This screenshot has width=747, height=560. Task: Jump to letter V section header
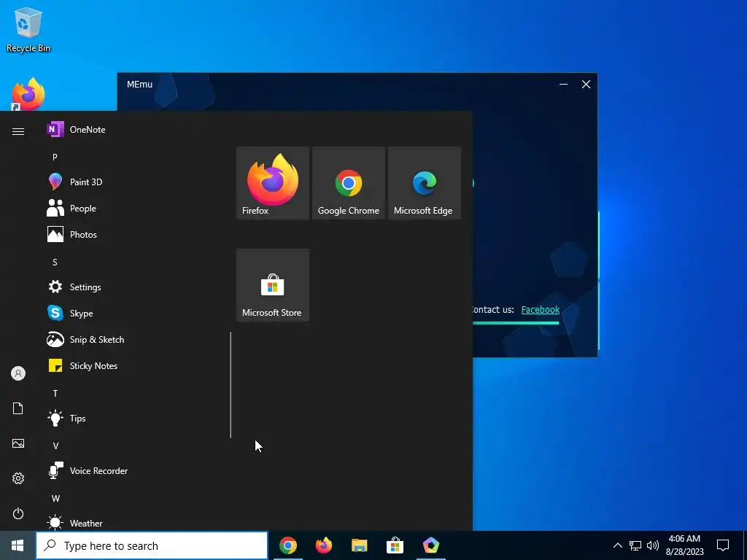point(55,446)
